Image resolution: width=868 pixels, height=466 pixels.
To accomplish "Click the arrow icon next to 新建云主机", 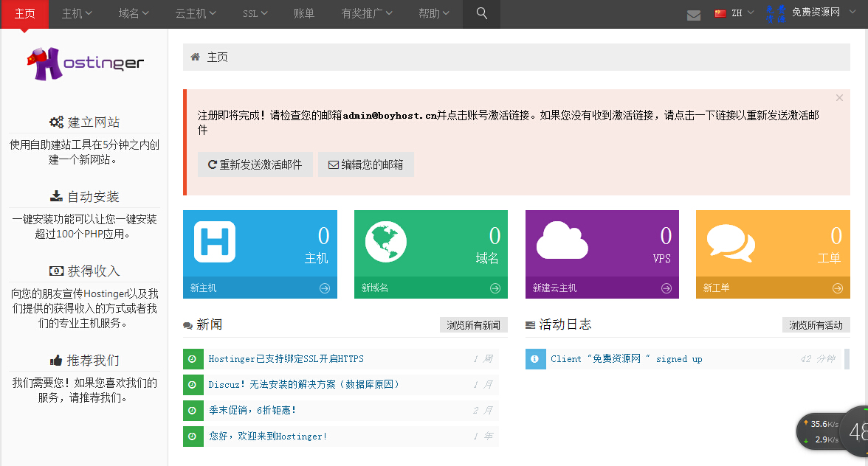I will [x=666, y=288].
